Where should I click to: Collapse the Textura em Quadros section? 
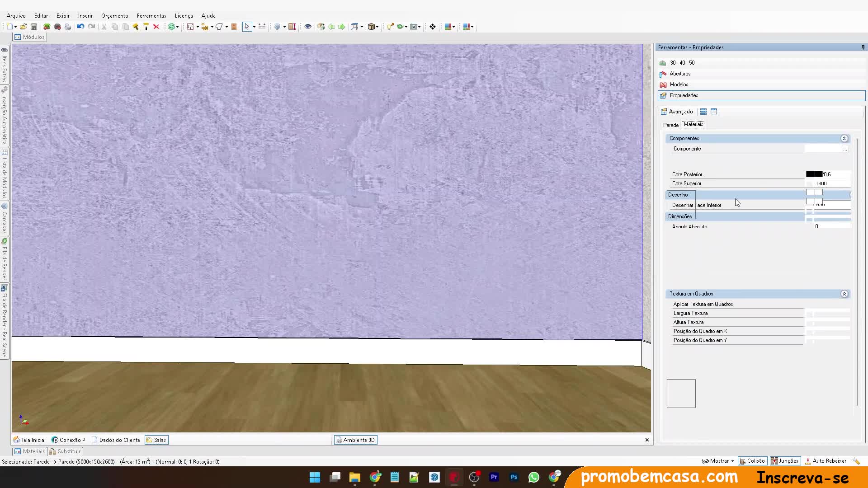[x=844, y=294]
